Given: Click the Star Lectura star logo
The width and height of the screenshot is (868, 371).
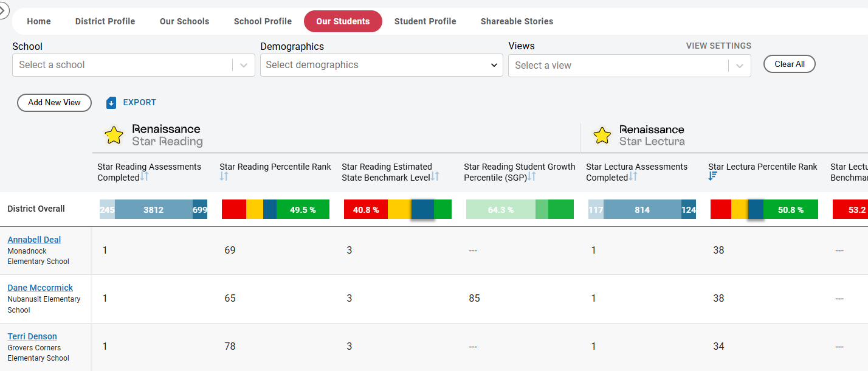Looking at the screenshot, I should pos(602,135).
